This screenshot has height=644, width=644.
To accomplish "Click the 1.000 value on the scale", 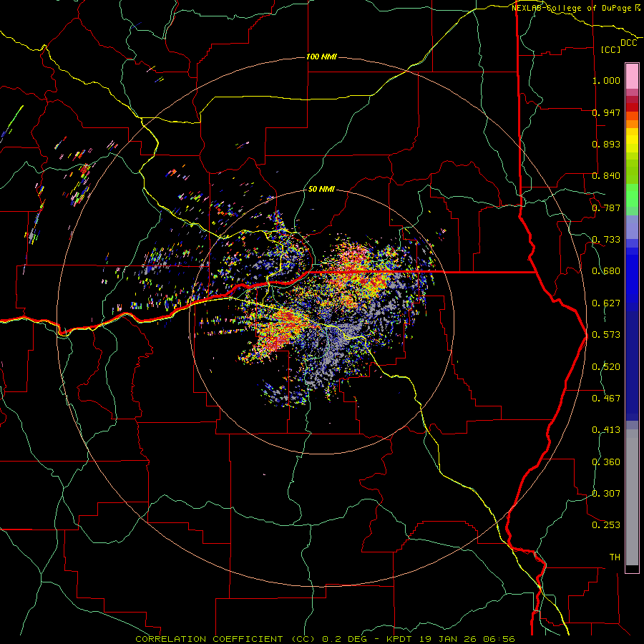I will [x=606, y=80].
